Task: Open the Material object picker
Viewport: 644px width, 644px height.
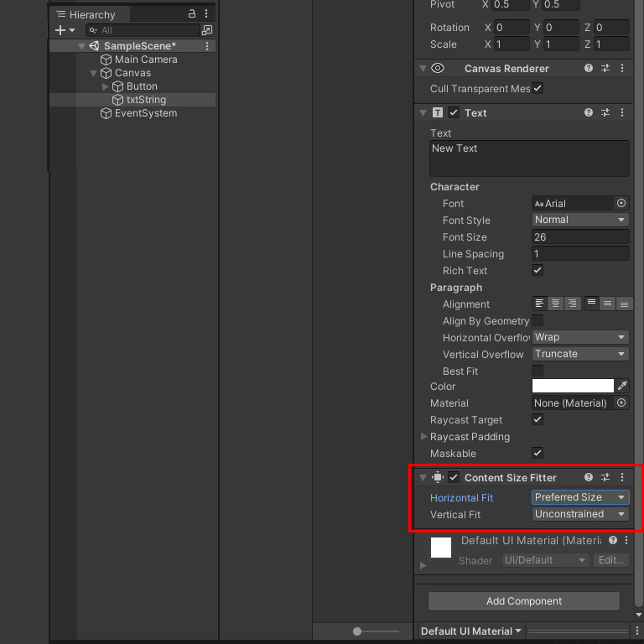Action: pyautogui.click(x=621, y=402)
